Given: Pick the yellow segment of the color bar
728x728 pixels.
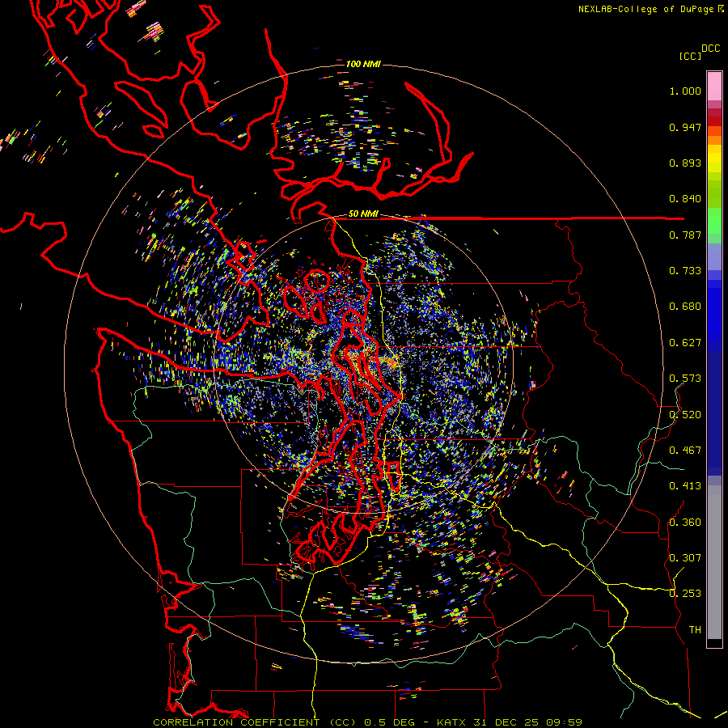Looking at the screenshot, I should pyautogui.click(x=714, y=158).
